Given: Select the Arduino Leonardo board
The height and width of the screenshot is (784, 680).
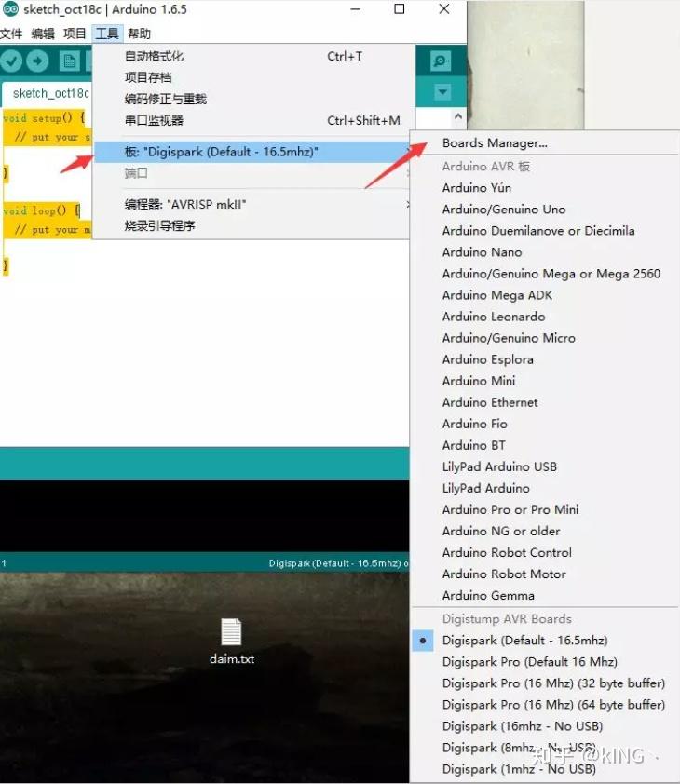Looking at the screenshot, I should [x=544, y=317].
